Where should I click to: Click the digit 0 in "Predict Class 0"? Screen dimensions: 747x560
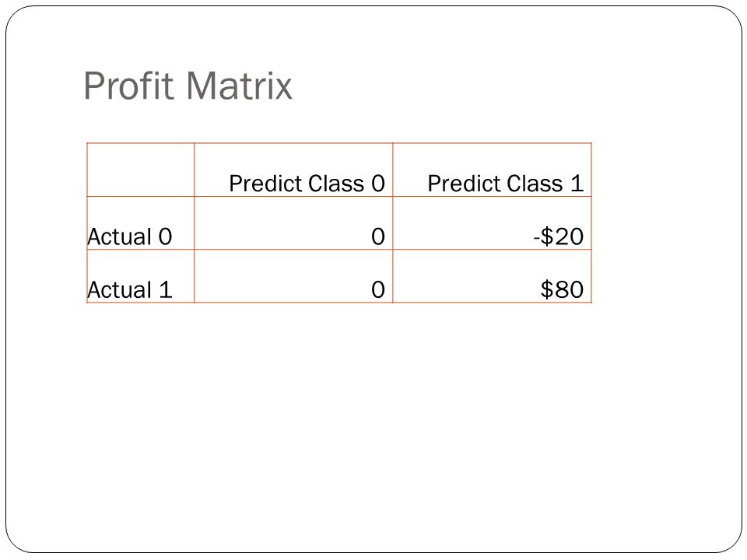click(x=378, y=184)
